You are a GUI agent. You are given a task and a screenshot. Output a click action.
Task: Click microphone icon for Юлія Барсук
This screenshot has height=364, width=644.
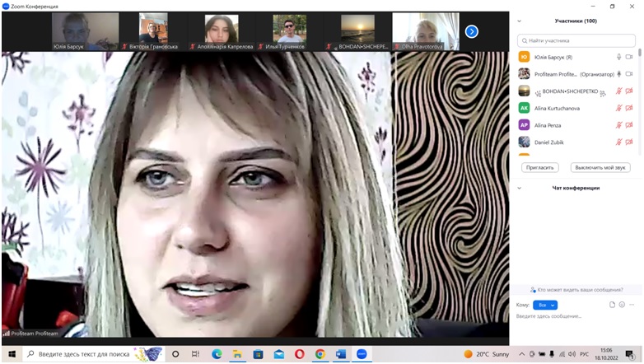click(618, 57)
